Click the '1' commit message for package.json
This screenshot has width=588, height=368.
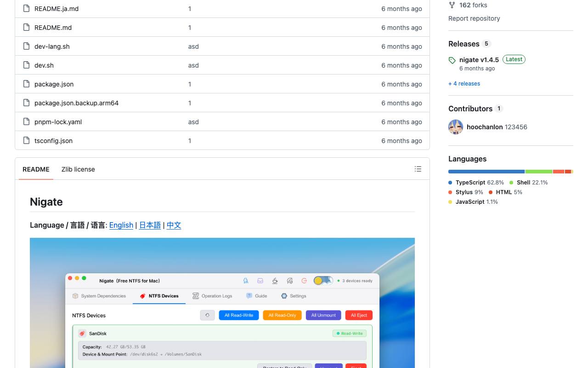point(190,84)
